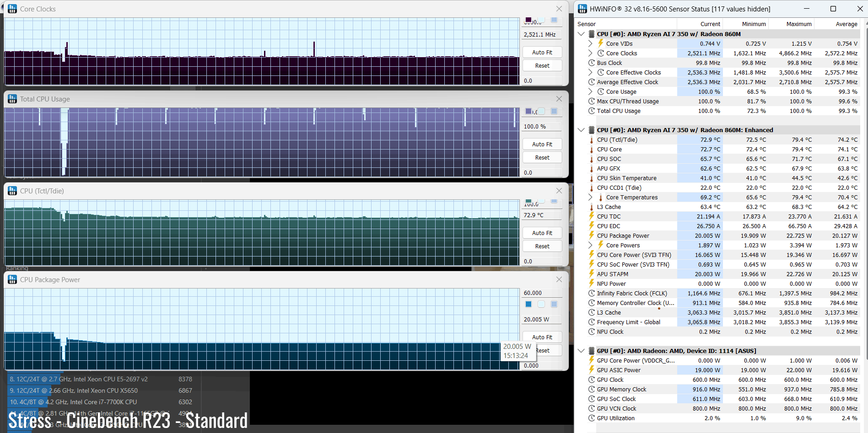Image resolution: width=868 pixels, height=433 pixels.
Task: Click the HWiNFO icon in the Core Clocks window title
Action: [12, 9]
